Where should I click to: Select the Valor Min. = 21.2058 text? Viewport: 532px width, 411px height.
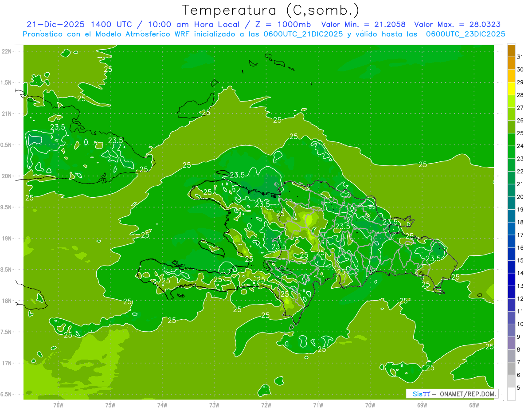pos(363,24)
